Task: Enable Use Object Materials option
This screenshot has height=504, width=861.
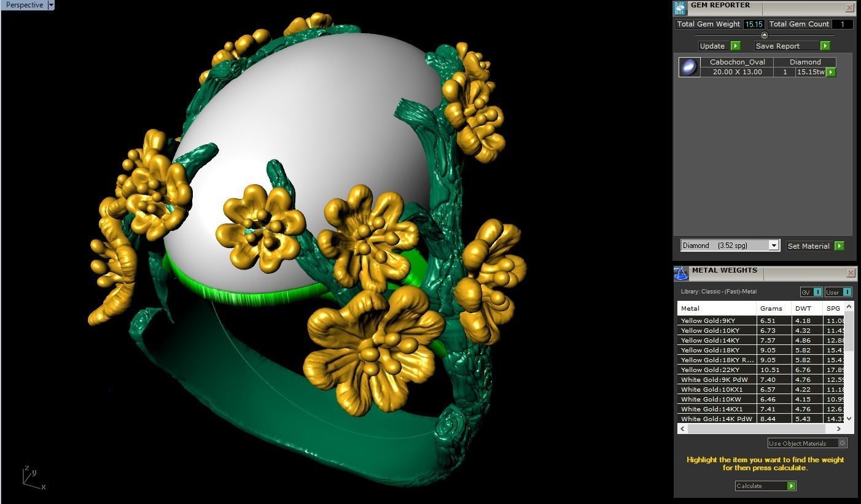Action: (x=842, y=443)
